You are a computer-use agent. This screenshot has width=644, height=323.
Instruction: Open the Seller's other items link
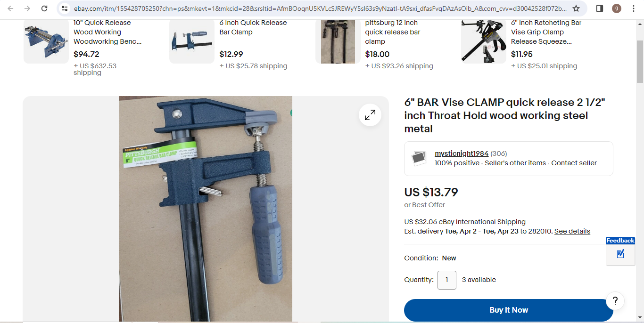515,163
